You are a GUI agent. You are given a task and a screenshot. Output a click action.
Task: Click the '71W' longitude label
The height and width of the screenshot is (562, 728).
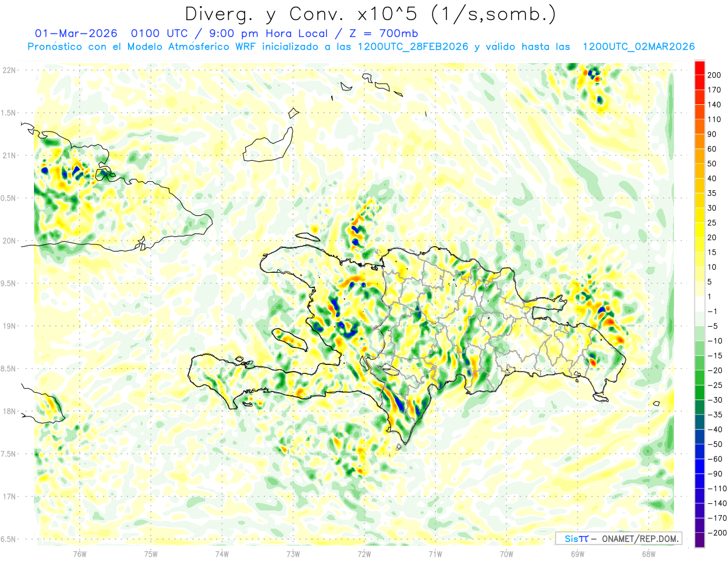[435, 553]
